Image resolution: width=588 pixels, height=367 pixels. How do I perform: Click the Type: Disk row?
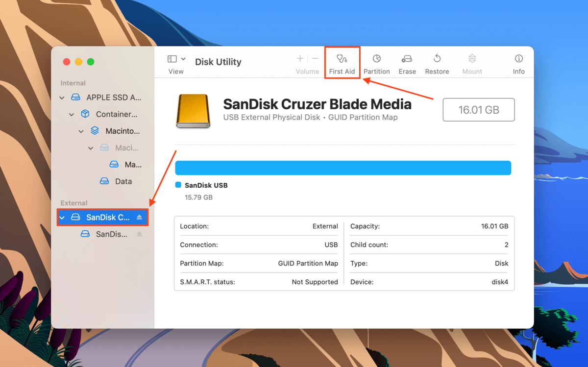click(x=429, y=263)
